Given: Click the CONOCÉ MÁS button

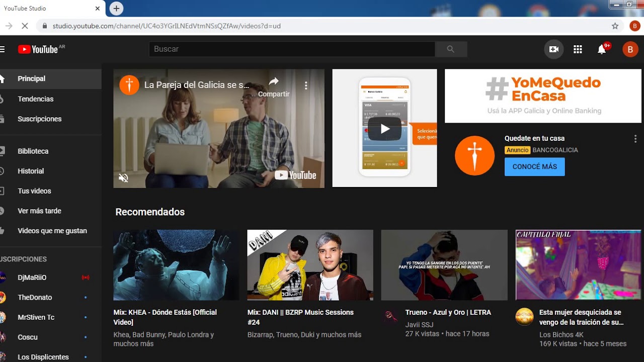Looking at the screenshot, I should [535, 167].
